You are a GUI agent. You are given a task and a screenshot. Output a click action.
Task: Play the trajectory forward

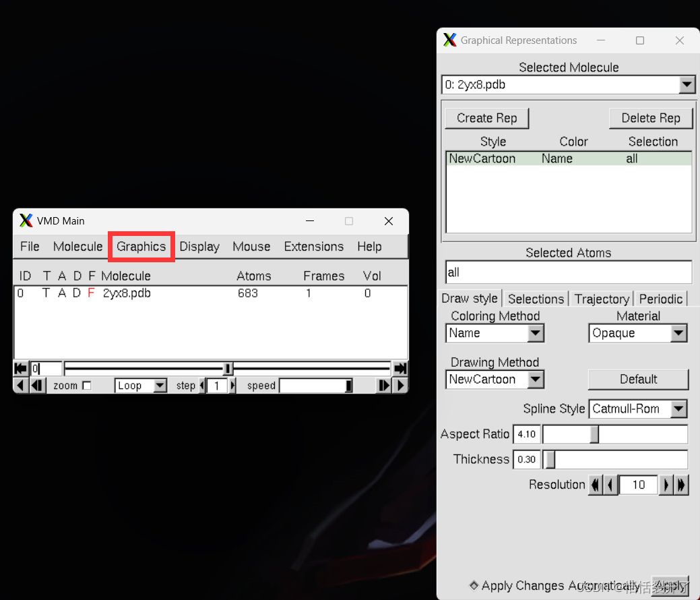click(x=400, y=385)
